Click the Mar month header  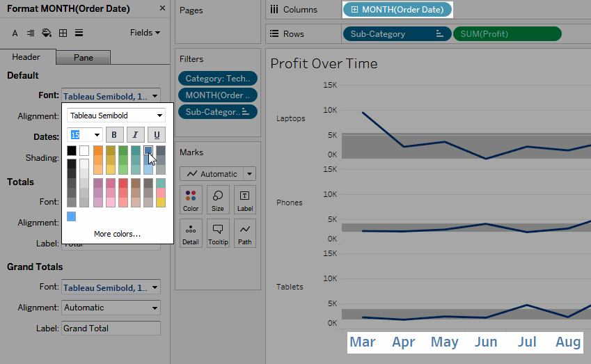coord(363,342)
